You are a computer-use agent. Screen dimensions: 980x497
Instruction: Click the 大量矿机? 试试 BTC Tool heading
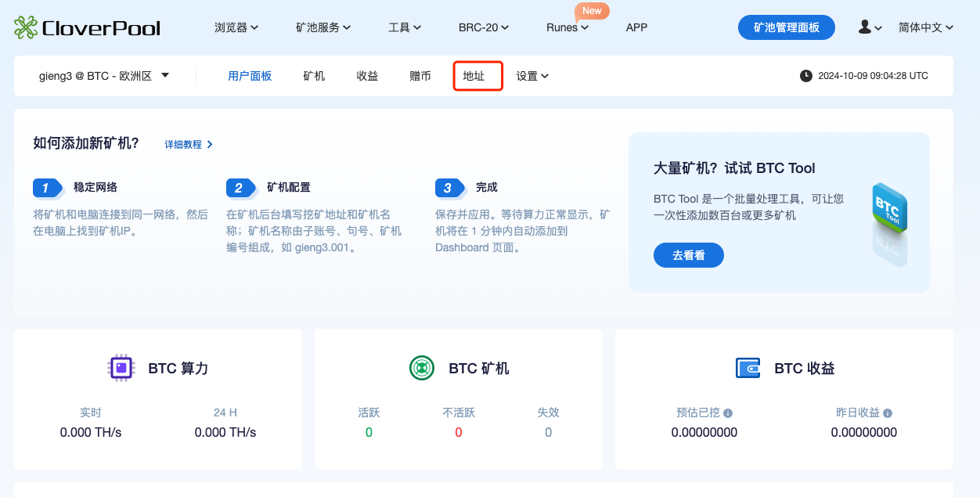point(734,168)
